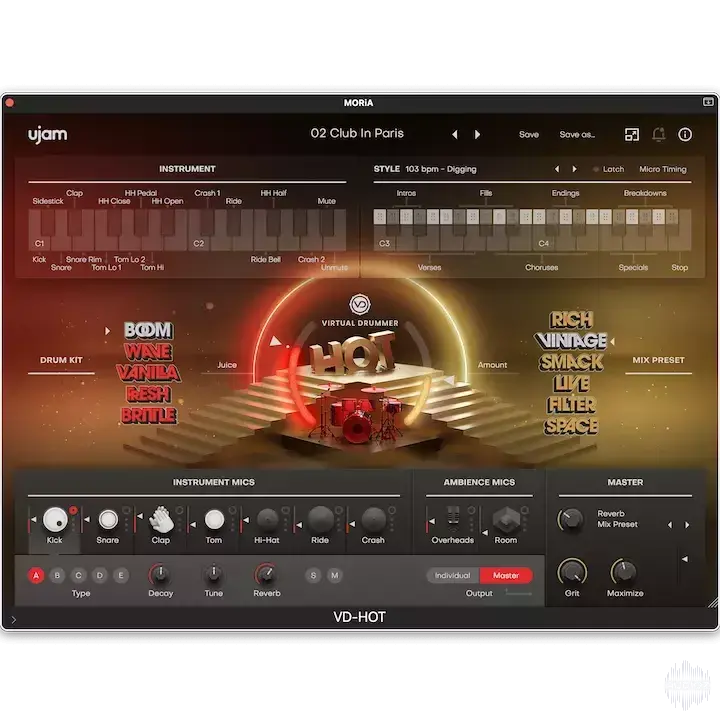This screenshot has width=720, height=720.
Task: Click the window resize icon
Action: pos(632,135)
